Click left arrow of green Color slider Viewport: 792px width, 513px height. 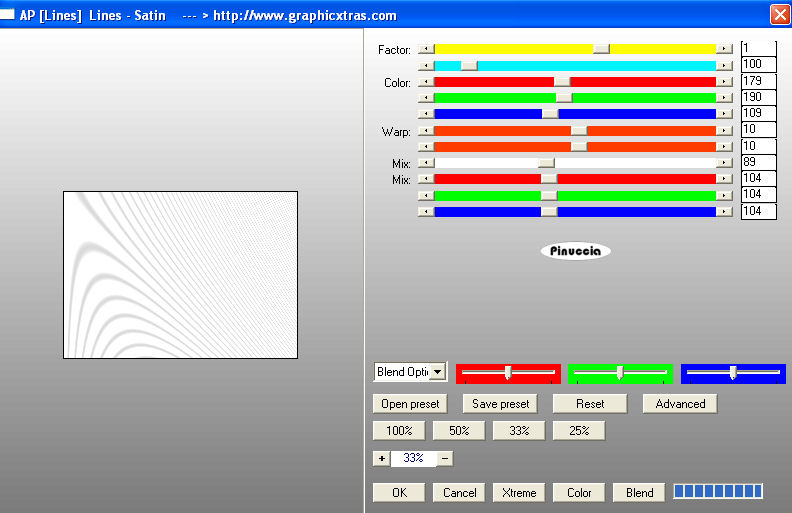coord(426,97)
